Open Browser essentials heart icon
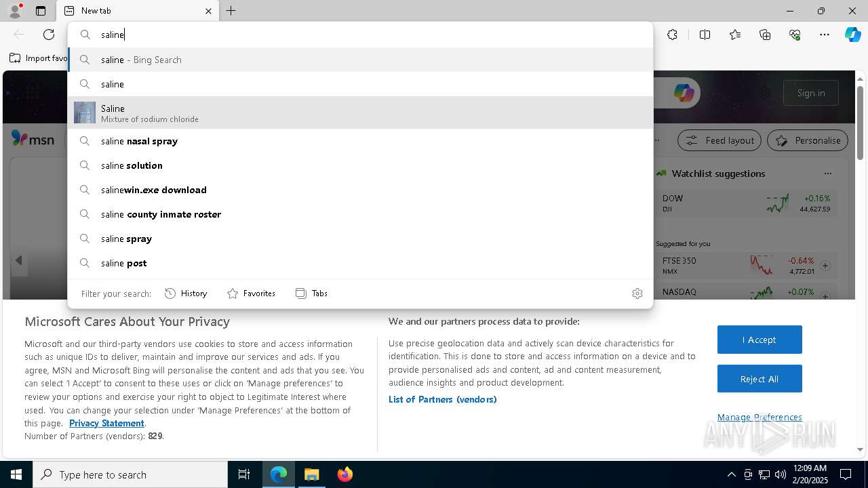The width and height of the screenshot is (868, 488). click(x=795, y=35)
